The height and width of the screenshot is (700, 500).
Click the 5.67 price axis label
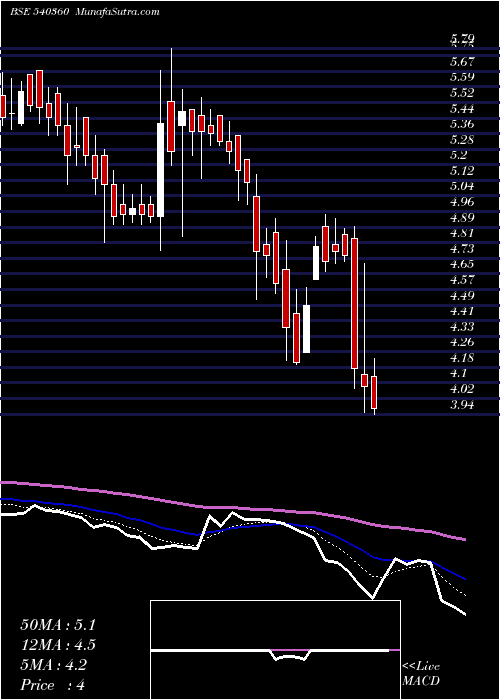point(462,61)
